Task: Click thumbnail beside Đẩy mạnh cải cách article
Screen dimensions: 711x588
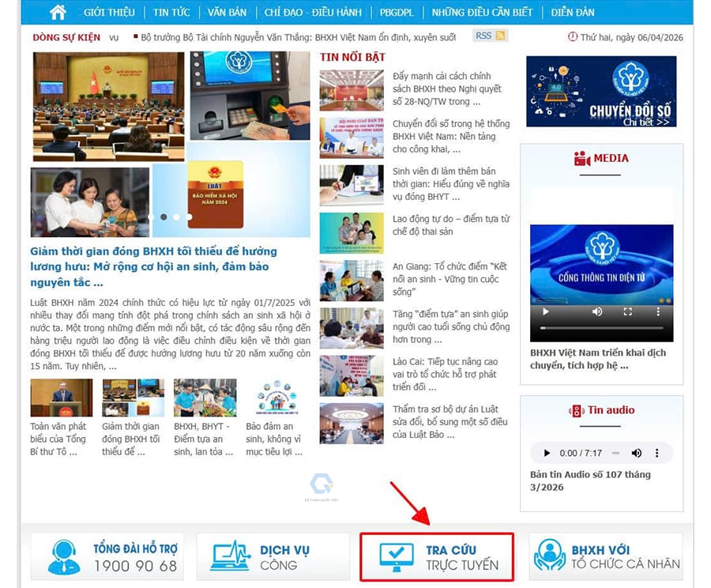Action: tap(352, 90)
